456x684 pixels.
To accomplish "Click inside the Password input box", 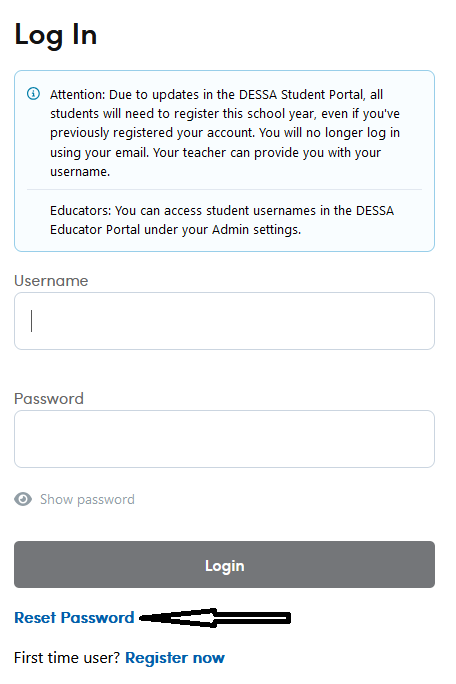I will (x=224, y=439).
